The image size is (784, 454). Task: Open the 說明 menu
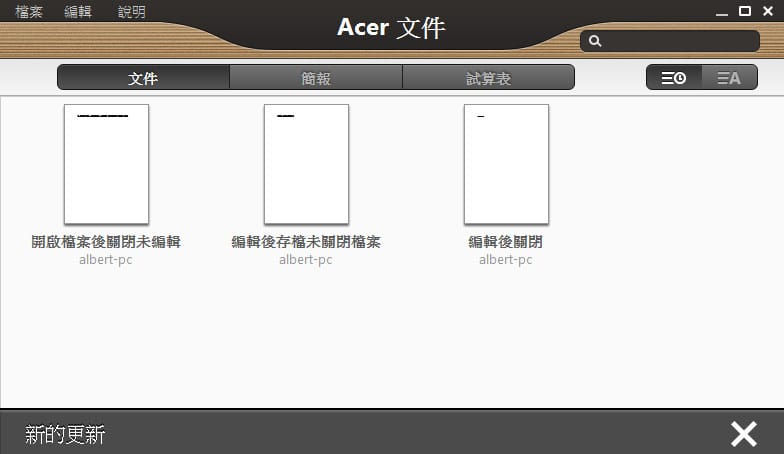tap(132, 12)
